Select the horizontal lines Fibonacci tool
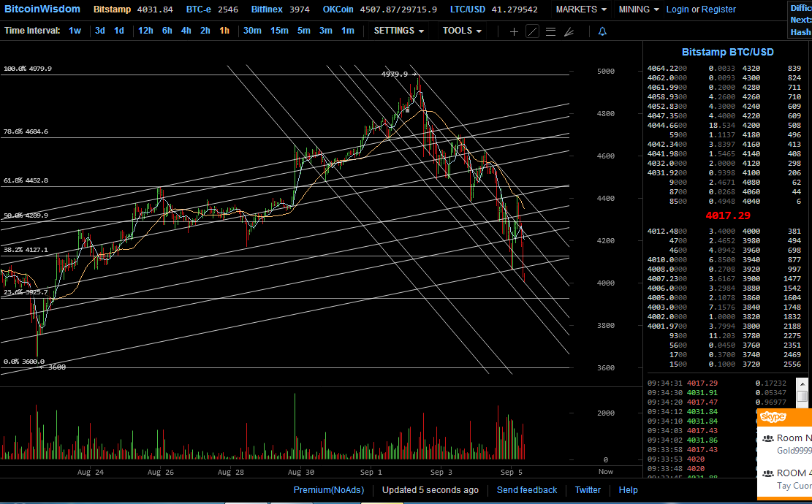The height and width of the screenshot is (504, 812). click(550, 31)
